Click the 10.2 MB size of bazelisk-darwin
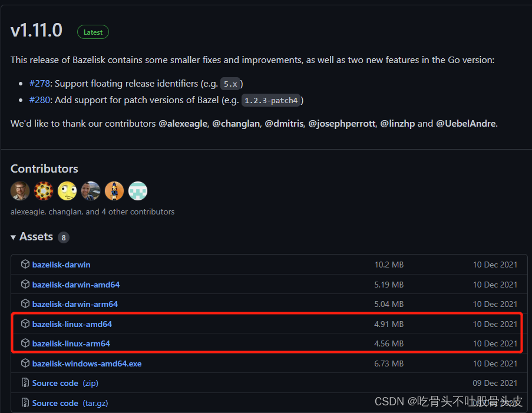 [389, 265]
